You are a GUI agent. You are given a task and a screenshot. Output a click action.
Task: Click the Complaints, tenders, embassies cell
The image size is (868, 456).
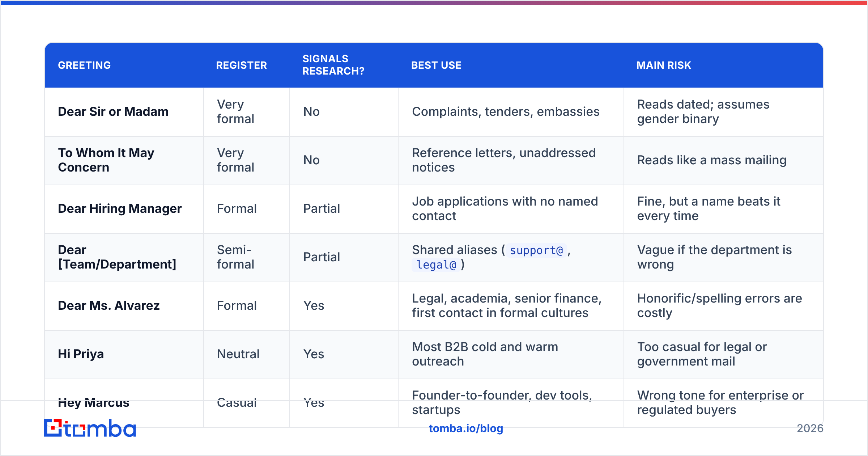[511, 112]
